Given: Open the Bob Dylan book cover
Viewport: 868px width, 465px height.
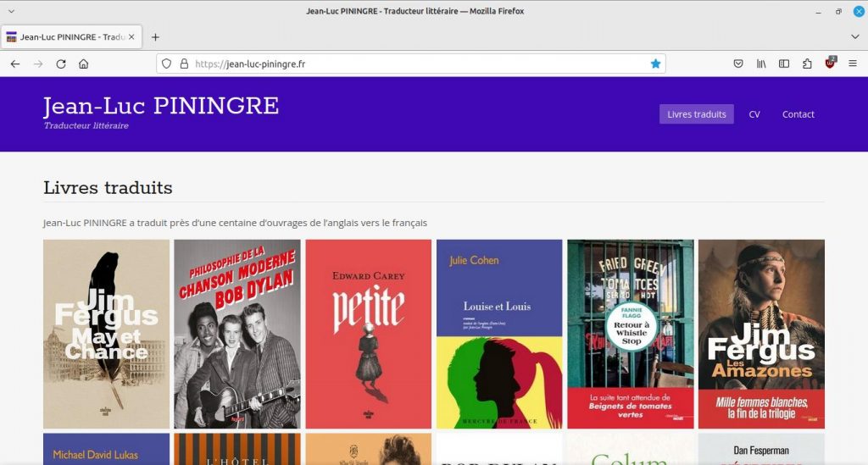Looking at the screenshot, I should [x=236, y=334].
